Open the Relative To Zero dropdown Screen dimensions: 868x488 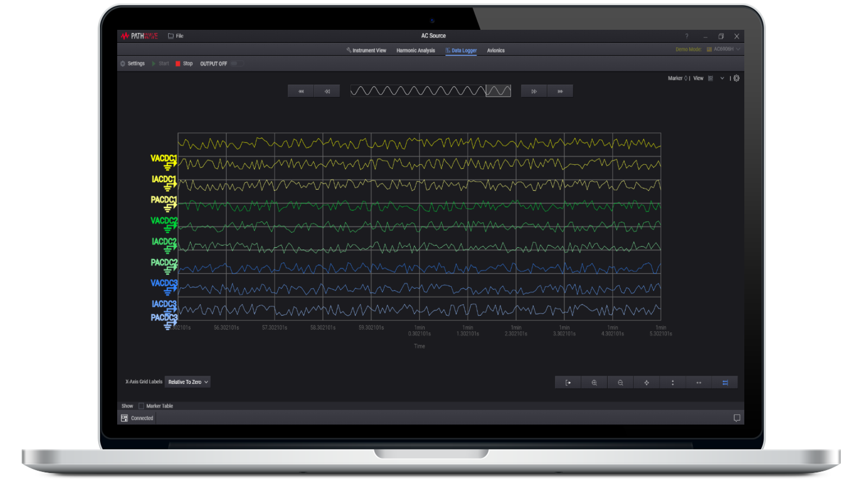point(187,382)
